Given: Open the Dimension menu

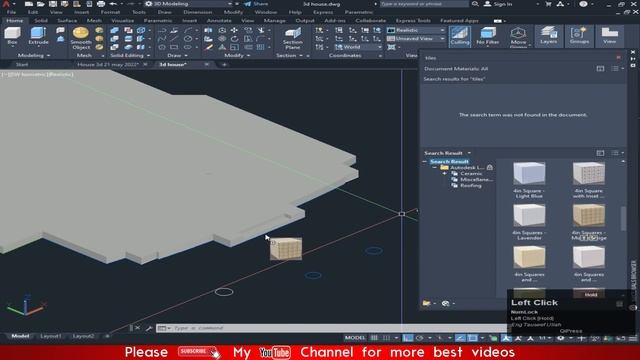Looking at the screenshot, I should pyautogui.click(x=198, y=12).
